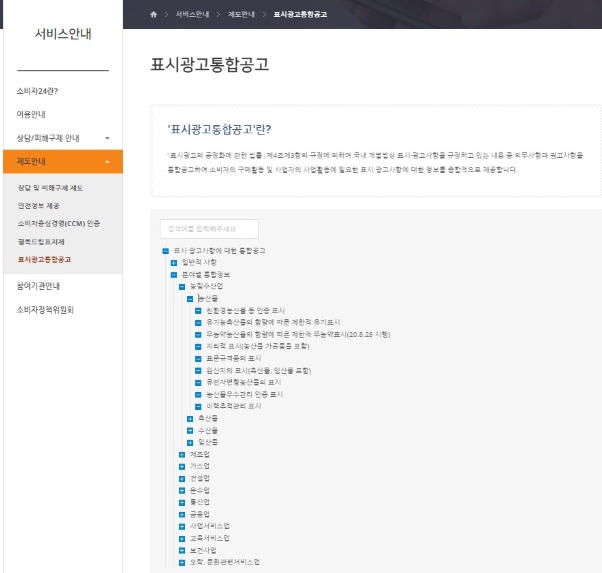Collapse the 농림수산업 tree node icon

(x=181, y=286)
